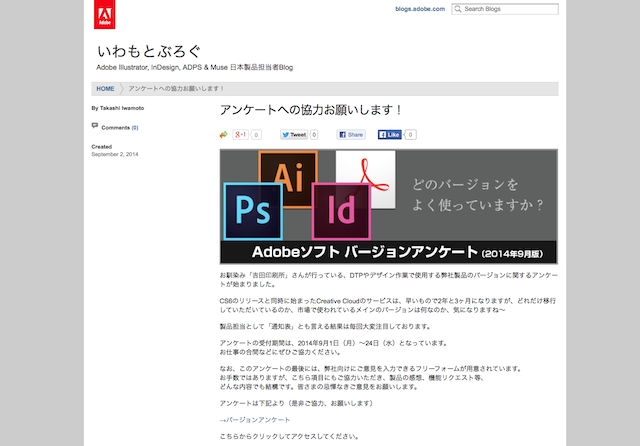
Task: Click the comments speech bubble icon
Action: (x=95, y=126)
